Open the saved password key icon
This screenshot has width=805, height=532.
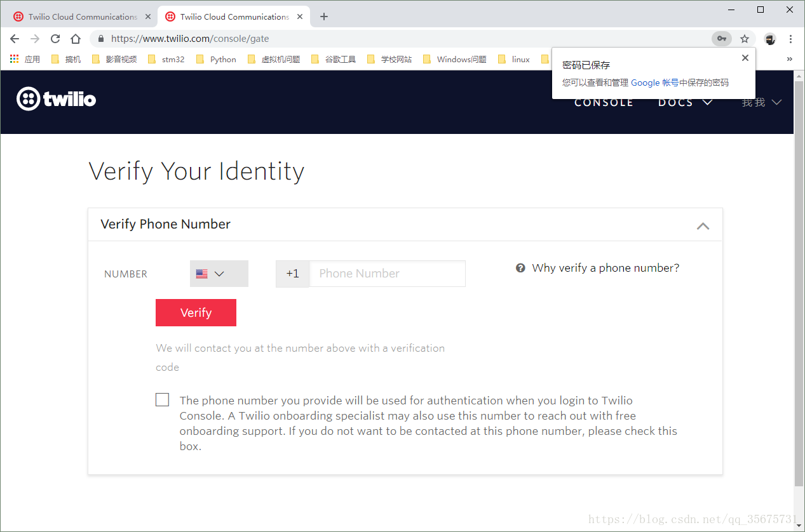coord(722,39)
